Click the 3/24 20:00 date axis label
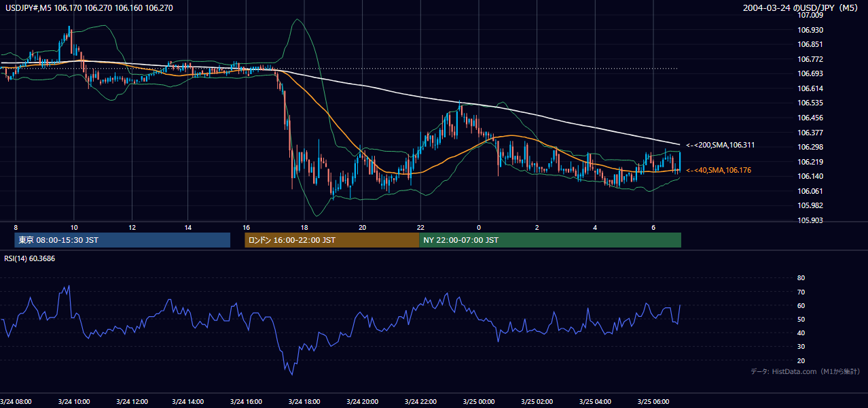This screenshot has width=868, height=408. (363, 401)
